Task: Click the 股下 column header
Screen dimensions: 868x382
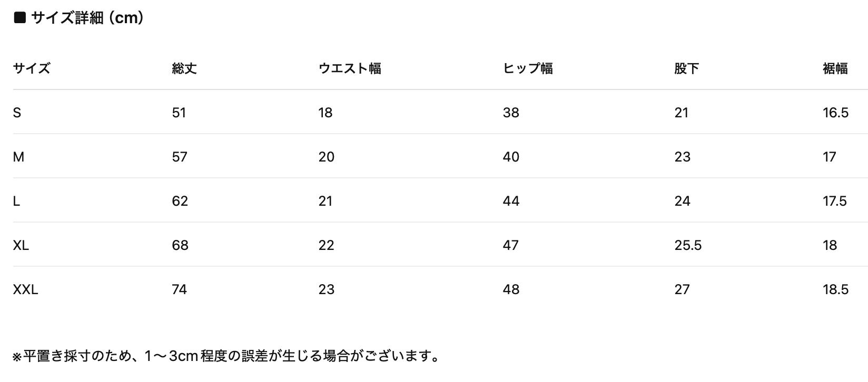Action: coord(686,68)
